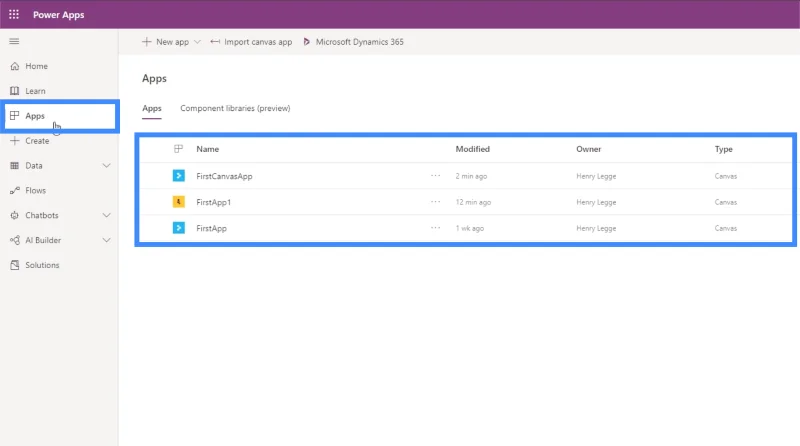Sort by the Name column header
800x446 pixels.
(x=208, y=149)
